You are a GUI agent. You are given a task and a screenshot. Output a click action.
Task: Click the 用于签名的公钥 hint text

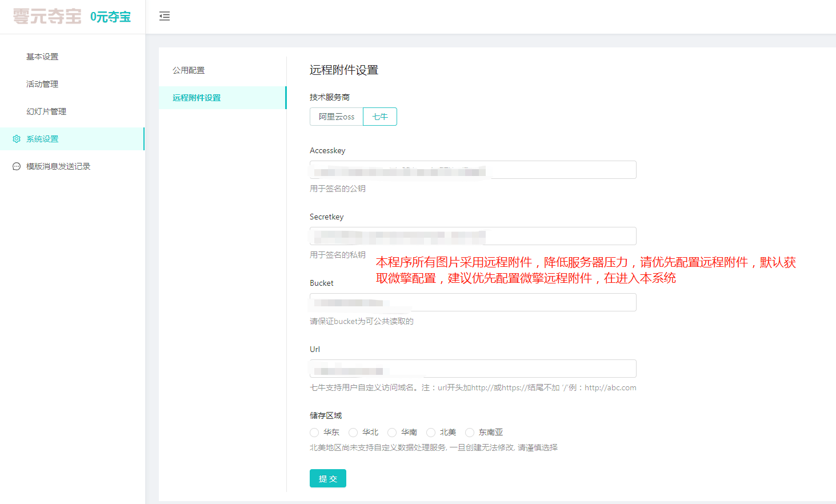click(x=338, y=189)
